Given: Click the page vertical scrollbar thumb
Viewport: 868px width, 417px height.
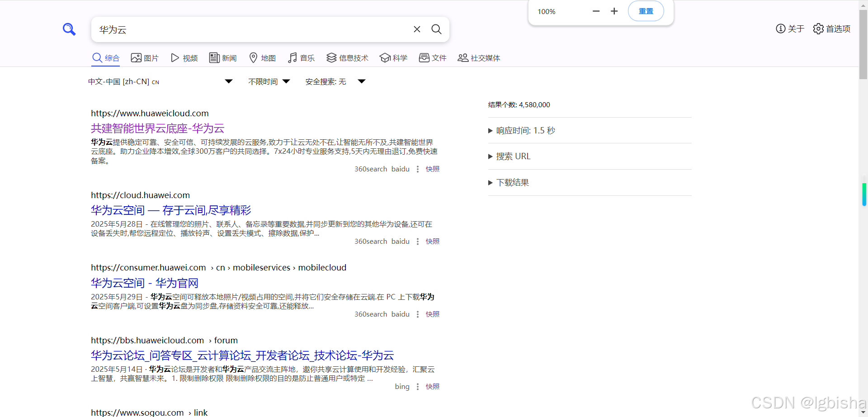Looking at the screenshot, I should pyautogui.click(x=863, y=44).
